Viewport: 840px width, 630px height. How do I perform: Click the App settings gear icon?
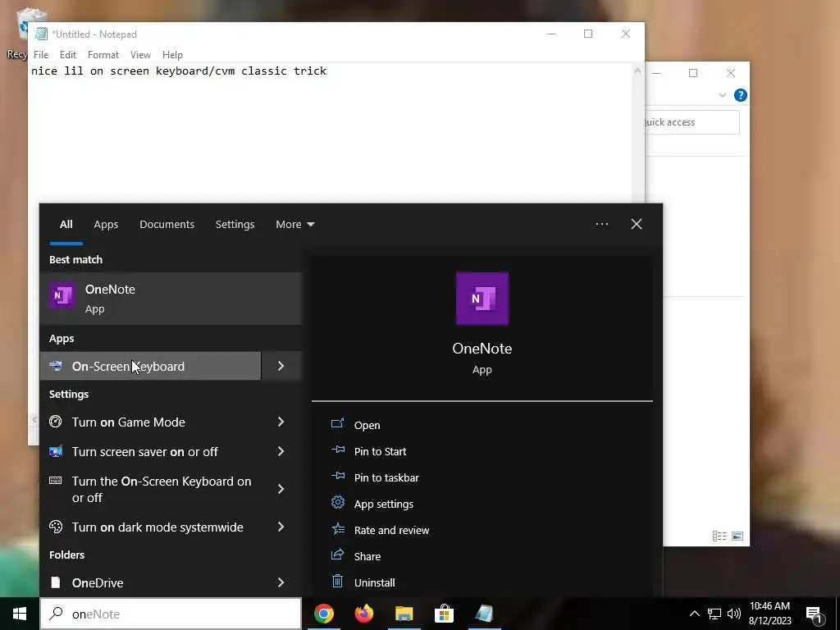(337, 503)
